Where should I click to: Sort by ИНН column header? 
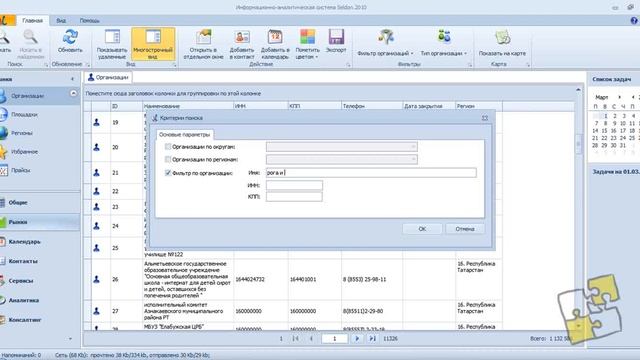pos(260,106)
